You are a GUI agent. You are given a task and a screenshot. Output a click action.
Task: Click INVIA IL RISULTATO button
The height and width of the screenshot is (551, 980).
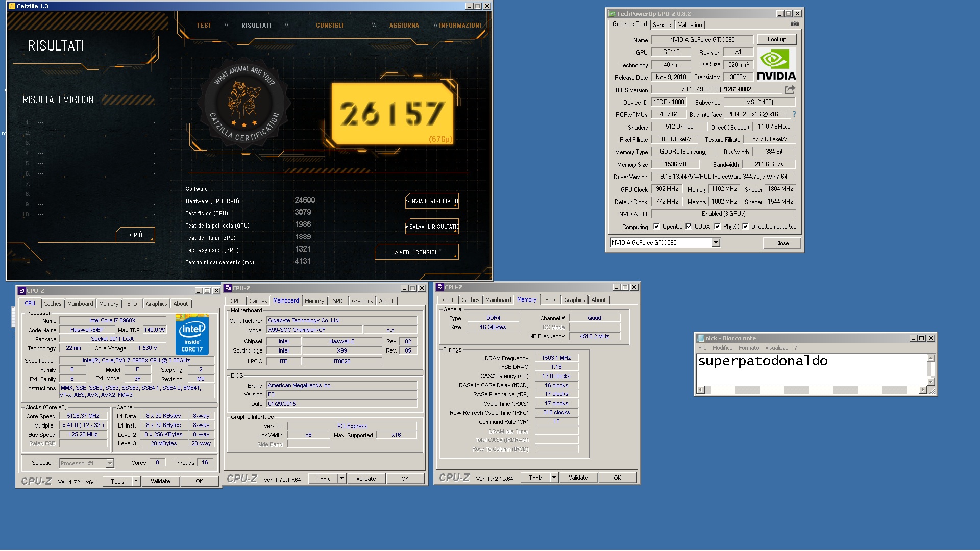pyautogui.click(x=432, y=201)
